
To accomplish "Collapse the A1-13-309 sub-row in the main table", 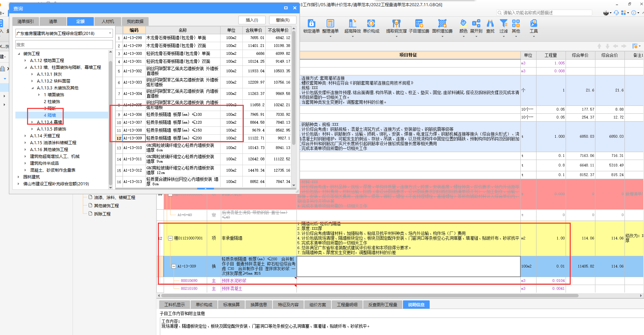I will [x=174, y=266].
